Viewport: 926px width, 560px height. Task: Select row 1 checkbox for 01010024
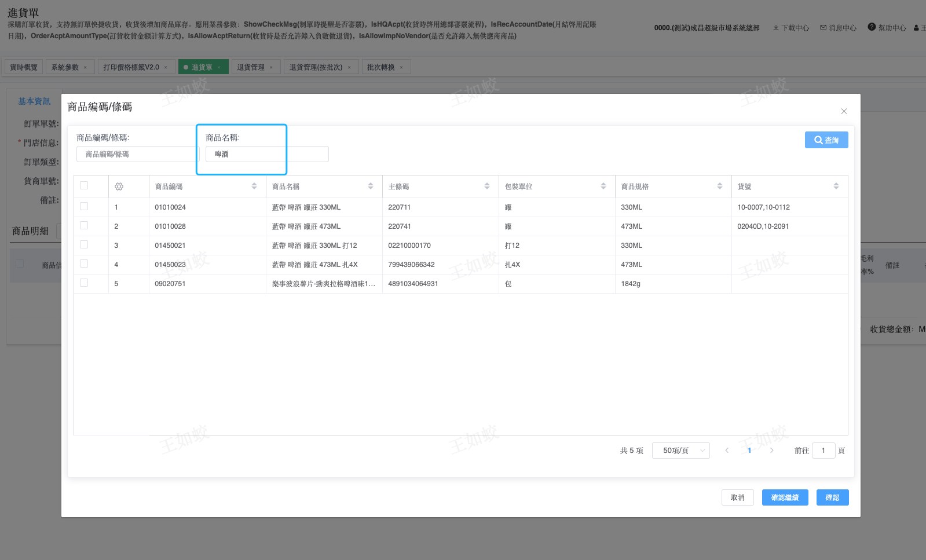[84, 207]
